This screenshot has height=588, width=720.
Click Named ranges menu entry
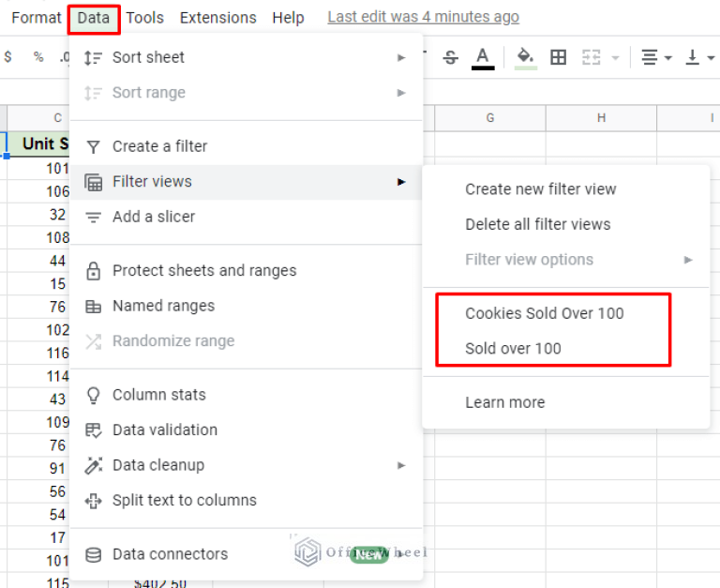click(163, 306)
